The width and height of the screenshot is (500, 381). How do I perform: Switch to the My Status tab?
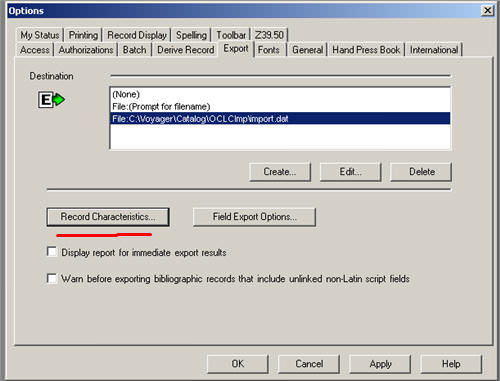pyautogui.click(x=40, y=35)
